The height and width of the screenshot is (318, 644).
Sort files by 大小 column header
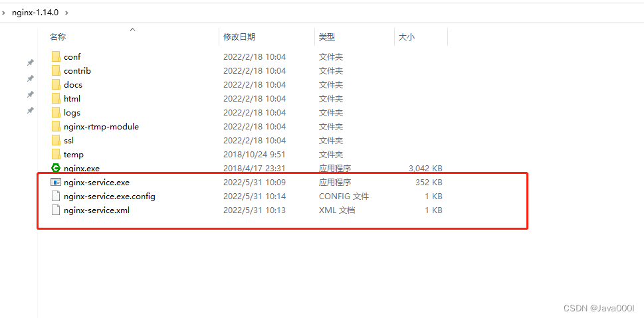click(x=407, y=37)
